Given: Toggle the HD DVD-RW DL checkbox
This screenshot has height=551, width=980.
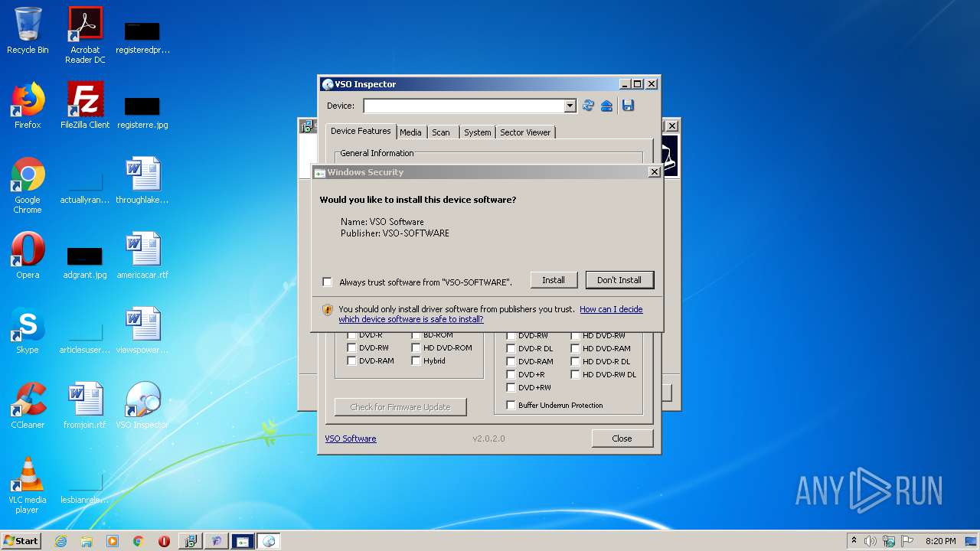Looking at the screenshot, I should pos(576,374).
